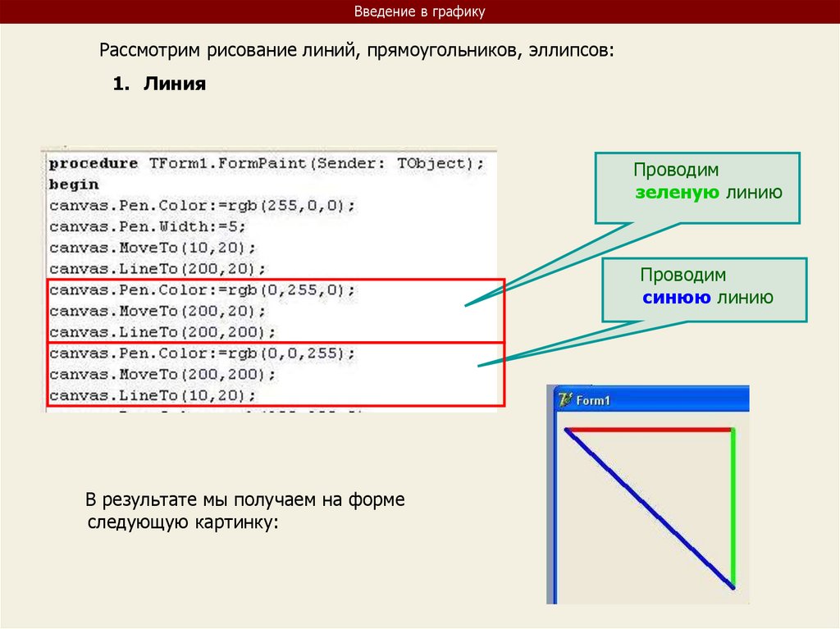Click the code line "canvas.Pen.Color:=rgb(255,0,0);"
840x629 pixels.
pyautogui.click(x=202, y=206)
